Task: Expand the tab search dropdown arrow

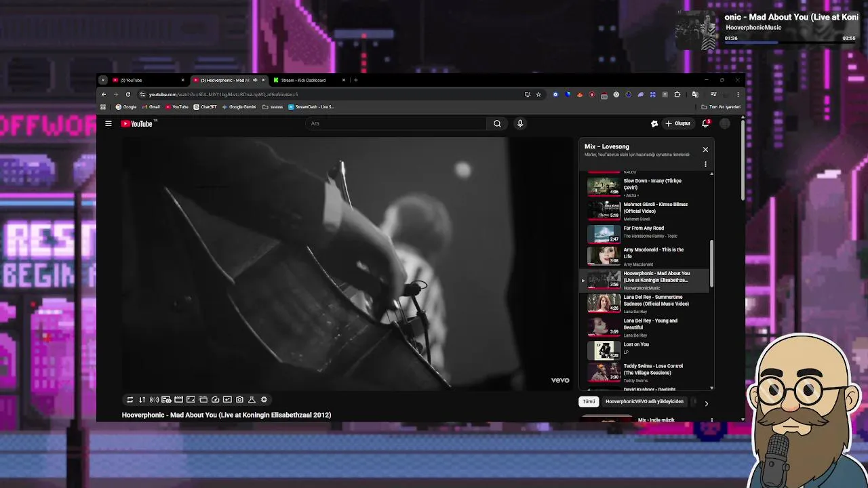Action: (x=103, y=80)
